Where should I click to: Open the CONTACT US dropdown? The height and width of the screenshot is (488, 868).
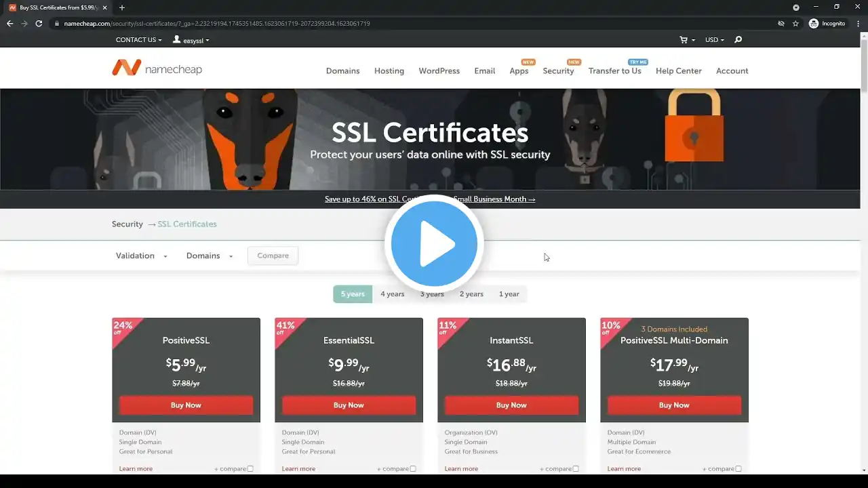(x=139, y=40)
